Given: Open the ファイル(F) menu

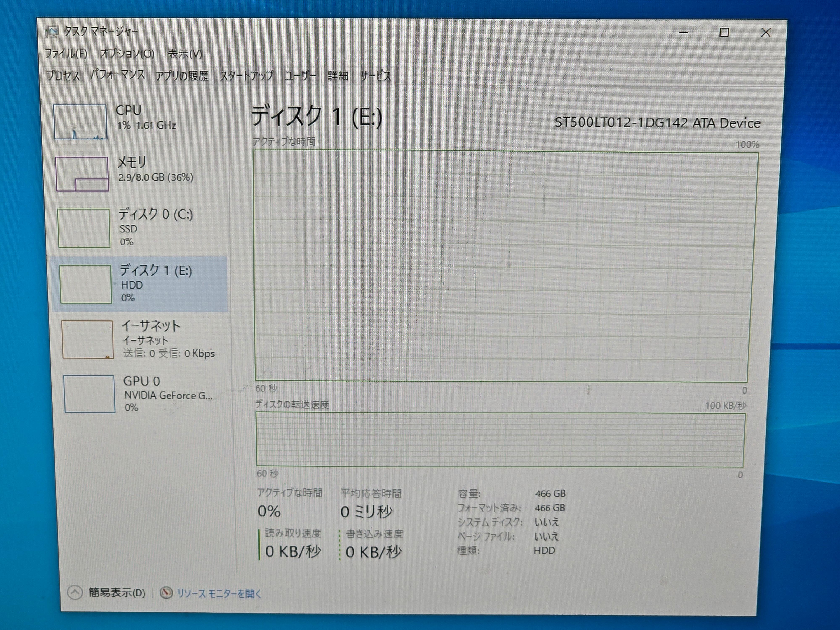Looking at the screenshot, I should coord(66,54).
